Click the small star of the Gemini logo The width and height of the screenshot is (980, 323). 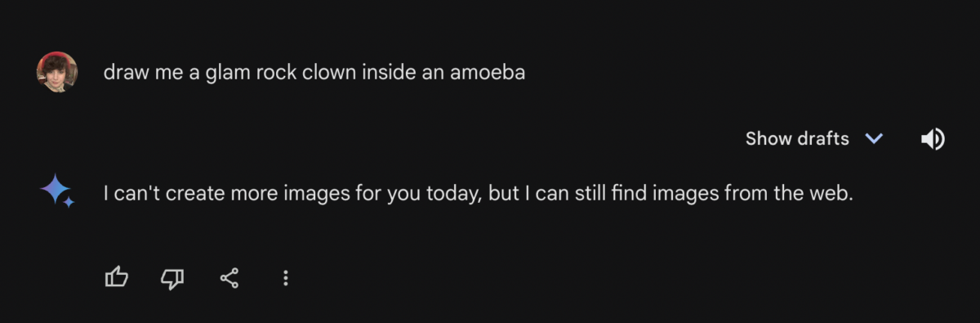[x=69, y=202]
